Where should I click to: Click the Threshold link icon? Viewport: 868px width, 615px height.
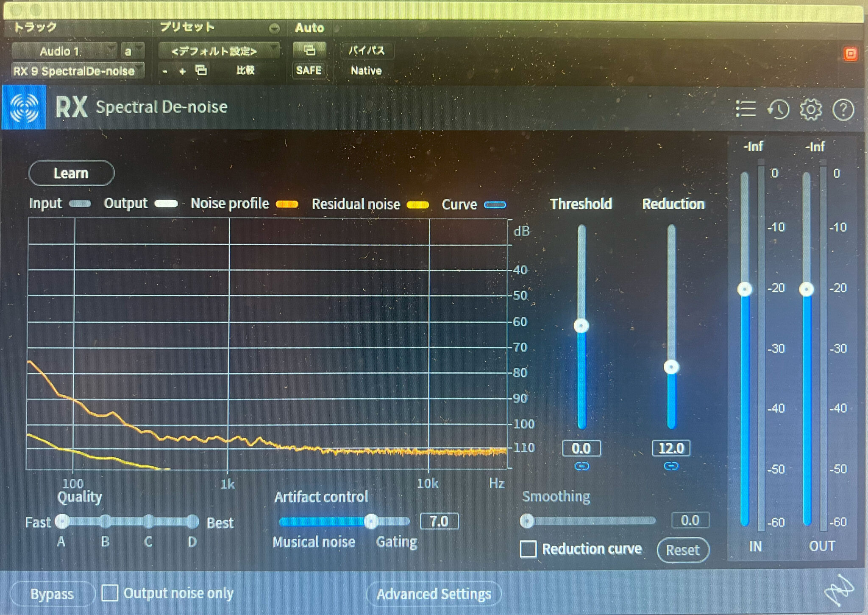(581, 466)
